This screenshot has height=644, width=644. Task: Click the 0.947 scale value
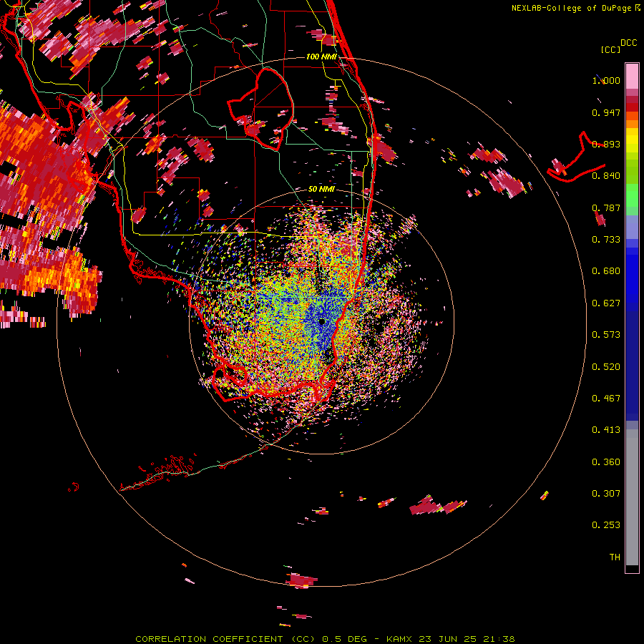click(x=606, y=112)
